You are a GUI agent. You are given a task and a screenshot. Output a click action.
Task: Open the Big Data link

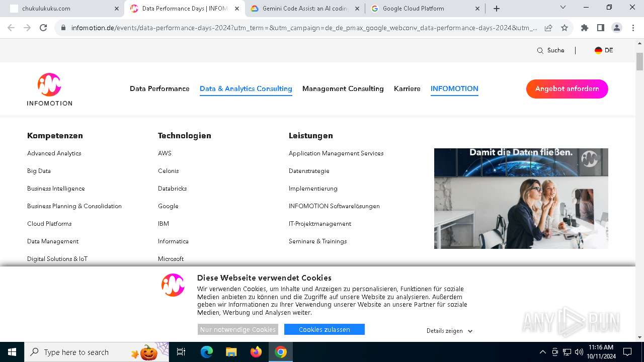tap(39, 171)
